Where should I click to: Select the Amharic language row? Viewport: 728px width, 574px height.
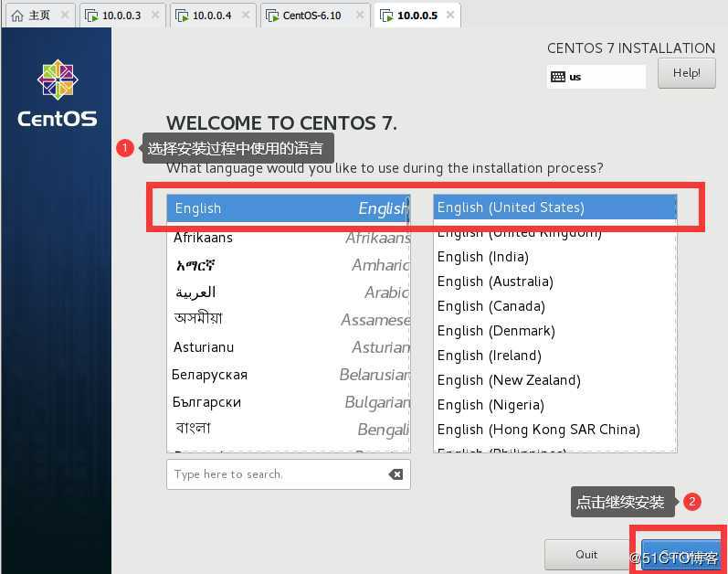[288, 265]
